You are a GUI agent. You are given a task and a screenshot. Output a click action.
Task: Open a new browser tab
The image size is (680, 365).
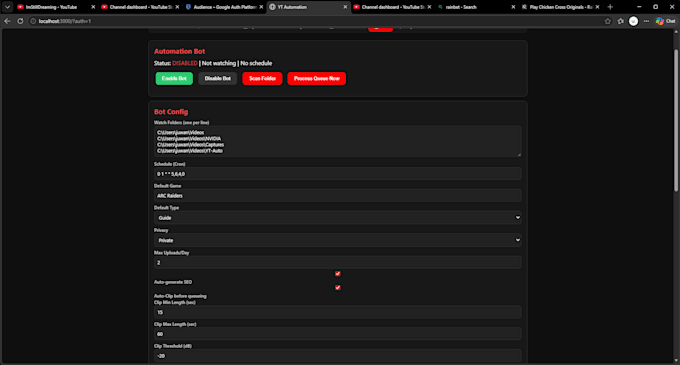[x=610, y=7]
